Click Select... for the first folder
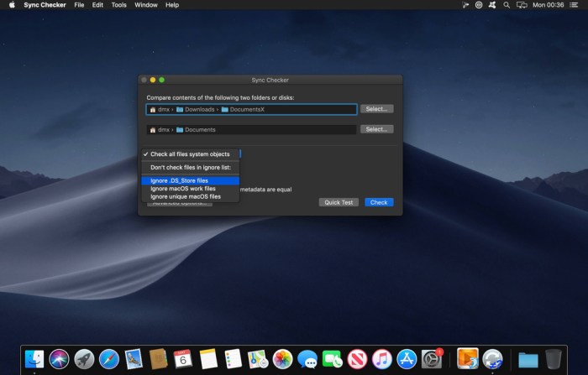Screen dimensions: 588x375 (376, 109)
